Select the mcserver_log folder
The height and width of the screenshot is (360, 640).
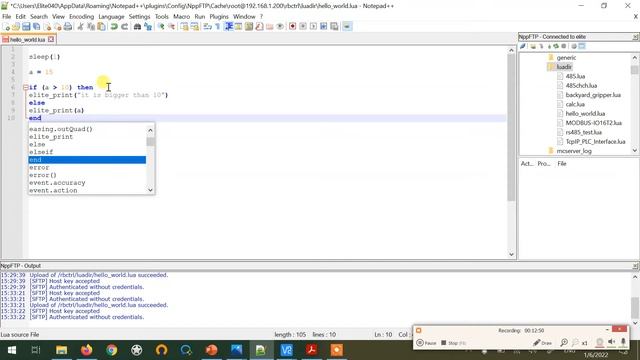click(574, 151)
